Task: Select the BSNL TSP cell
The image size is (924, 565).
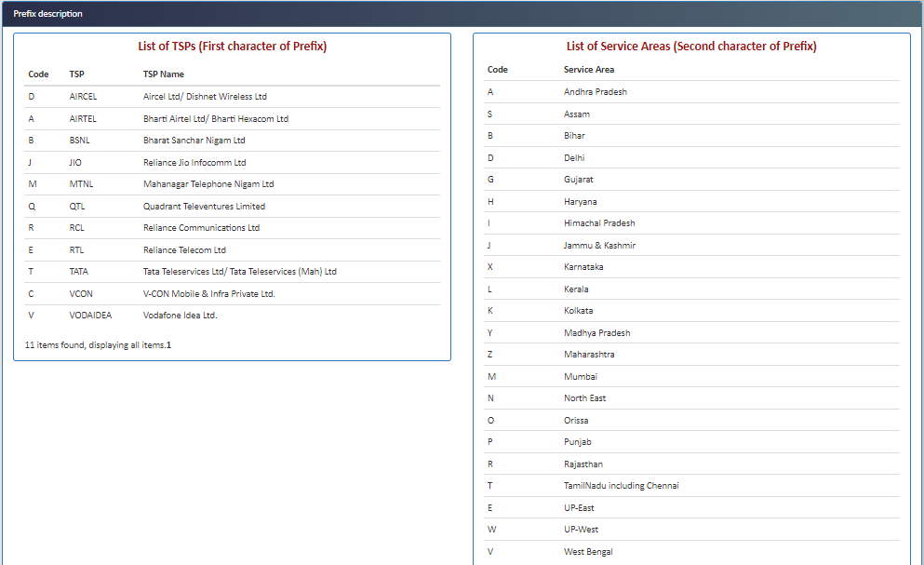Action: click(x=79, y=141)
